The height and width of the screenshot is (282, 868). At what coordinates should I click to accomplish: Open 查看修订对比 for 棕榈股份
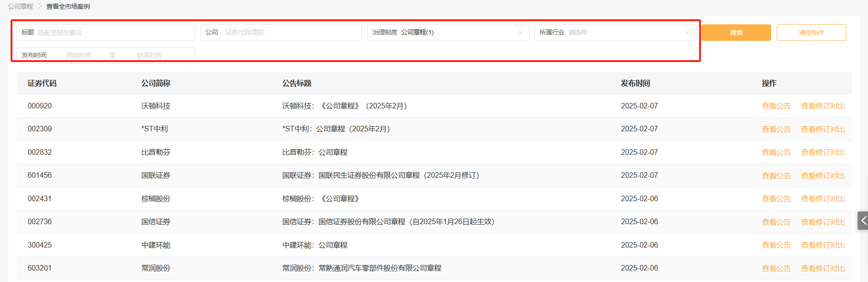(x=823, y=199)
